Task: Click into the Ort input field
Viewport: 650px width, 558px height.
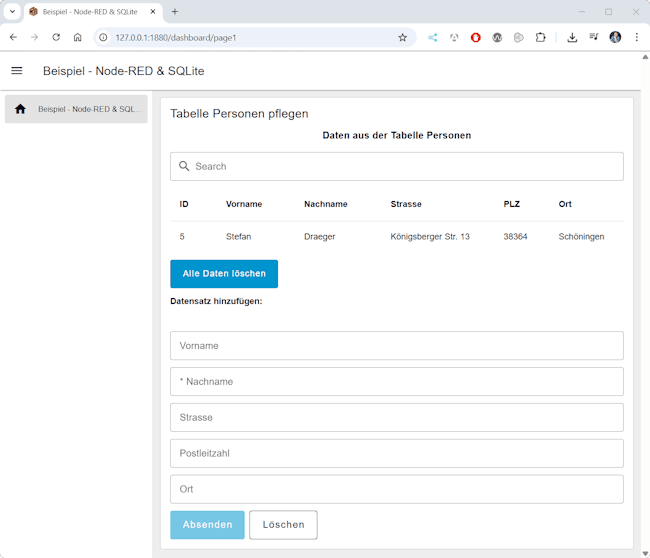Action: (397, 489)
